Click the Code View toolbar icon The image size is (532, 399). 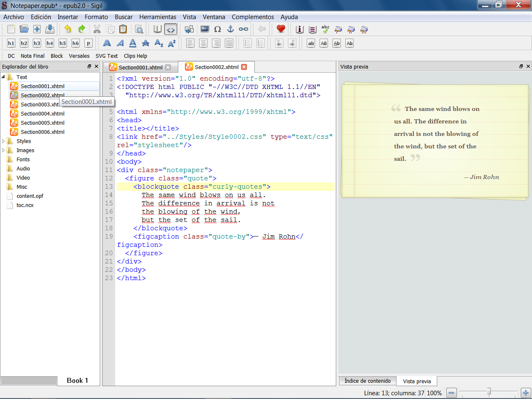click(170, 30)
